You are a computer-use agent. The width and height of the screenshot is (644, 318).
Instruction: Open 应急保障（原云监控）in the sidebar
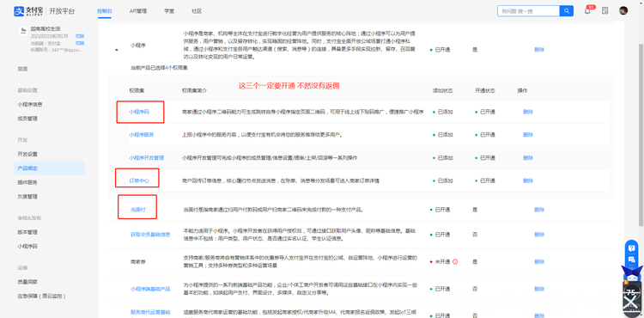click(41, 296)
